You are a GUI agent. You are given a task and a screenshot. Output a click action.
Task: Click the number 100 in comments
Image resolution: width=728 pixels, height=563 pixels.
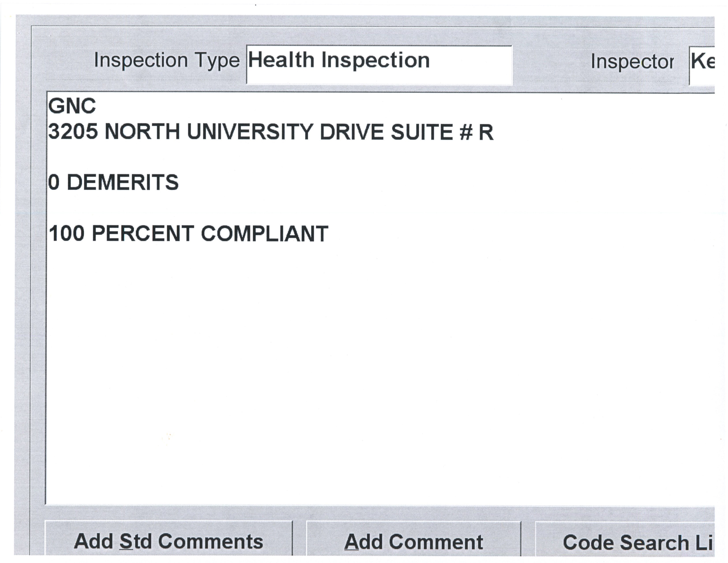[x=67, y=233]
